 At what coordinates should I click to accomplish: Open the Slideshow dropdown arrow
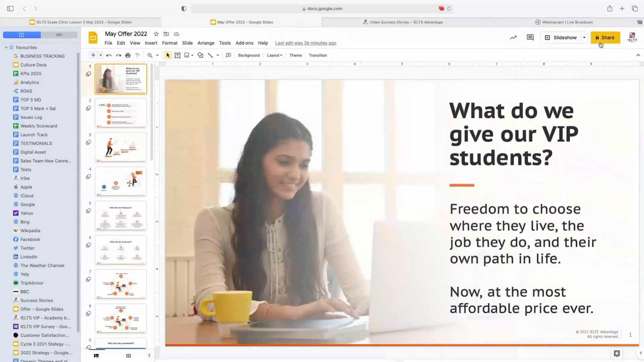tap(584, 37)
